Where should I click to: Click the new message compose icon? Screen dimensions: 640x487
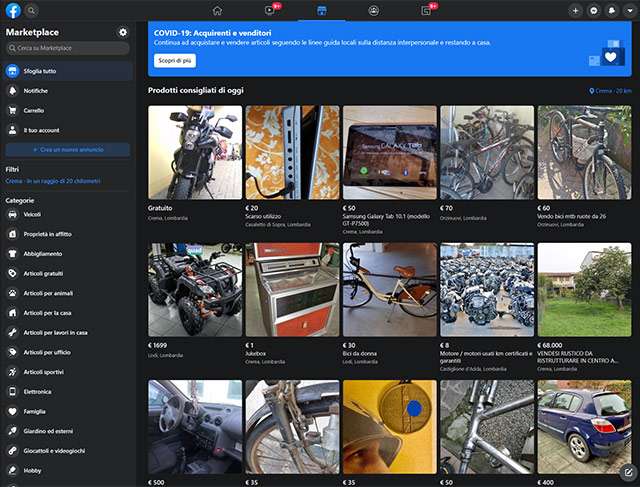(x=627, y=473)
